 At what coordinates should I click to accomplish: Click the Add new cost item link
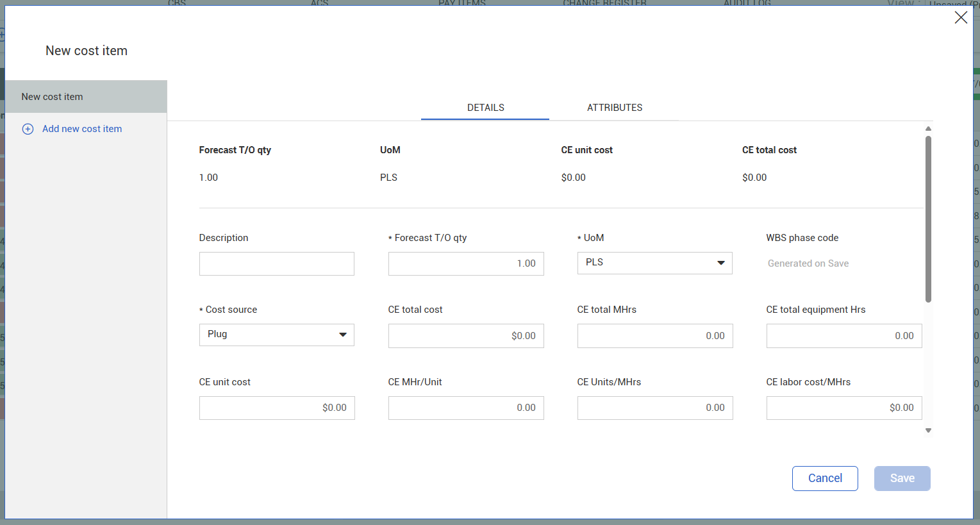click(x=82, y=129)
